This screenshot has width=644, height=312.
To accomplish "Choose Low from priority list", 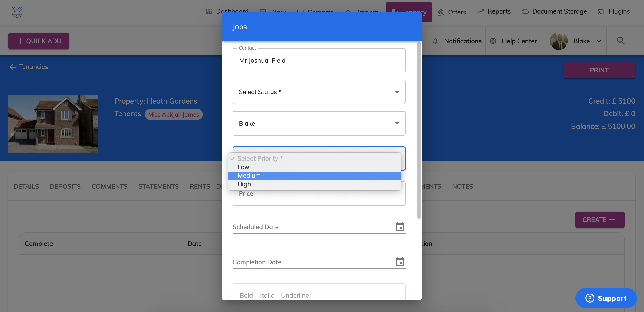I will pos(243,167).
